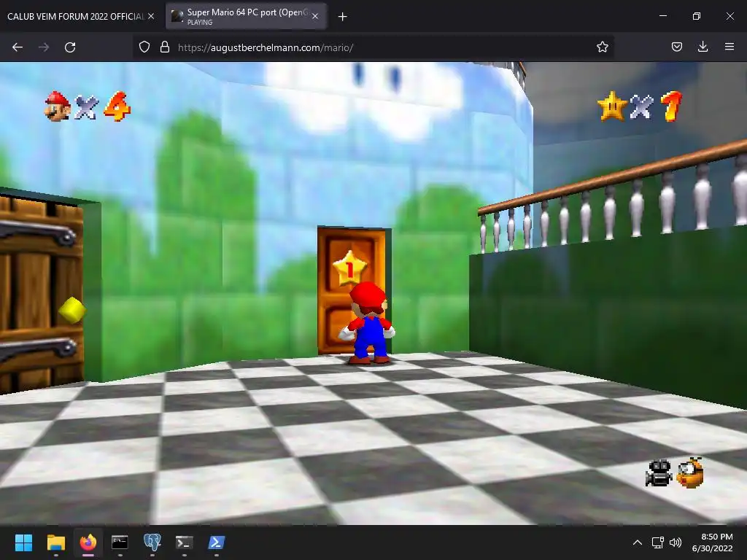Open pgAdmin elephant icon in taskbar
The width and height of the screenshot is (747, 560).
pyautogui.click(x=152, y=542)
